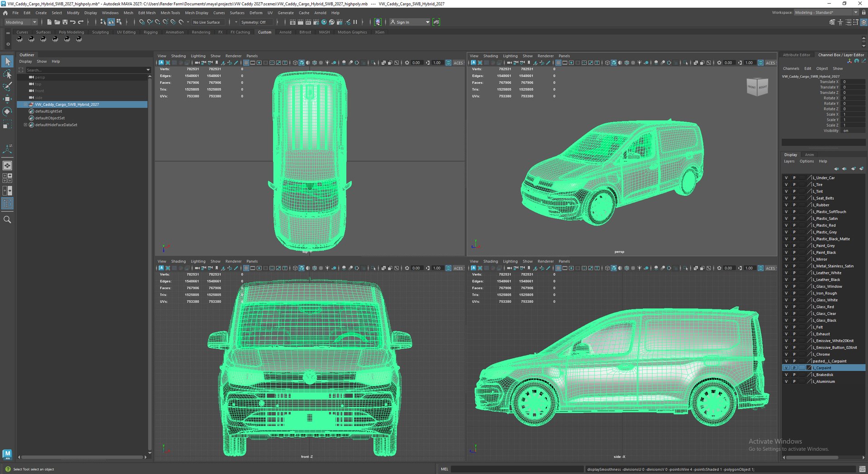The width and height of the screenshot is (868, 474).
Task: Activate the Rotate tool in the toolbox
Action: coord(7,112)
